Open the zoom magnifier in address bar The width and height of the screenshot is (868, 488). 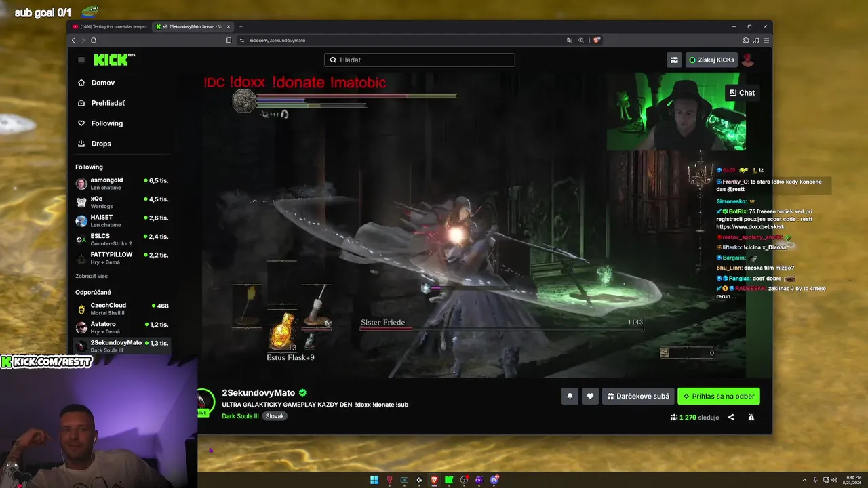(581, 40)
